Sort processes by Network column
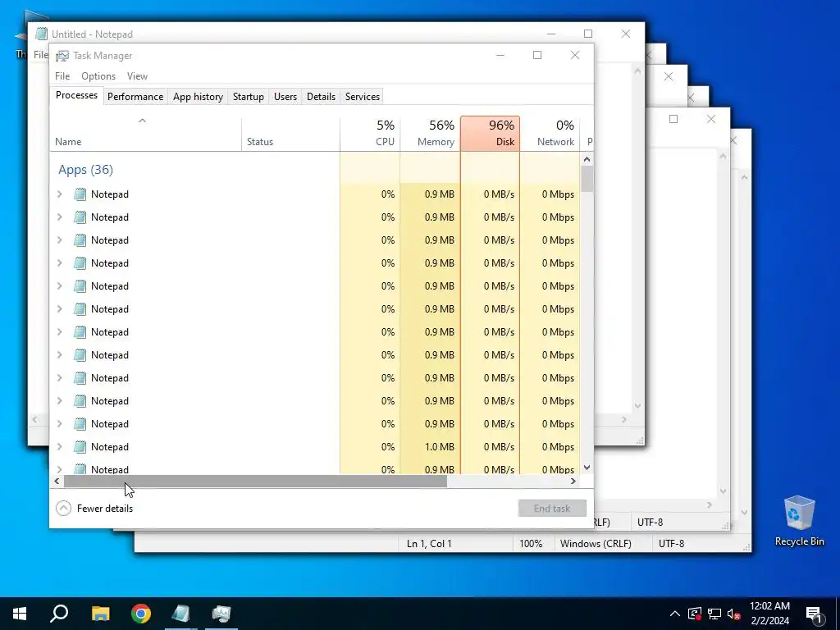The height and width of the screenshot is (630, 840). pos(550,134)
